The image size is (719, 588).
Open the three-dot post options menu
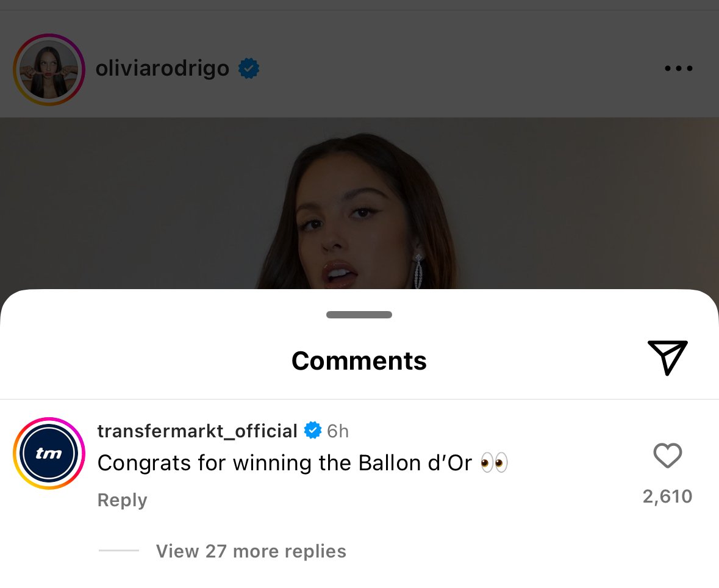(678, 68)
